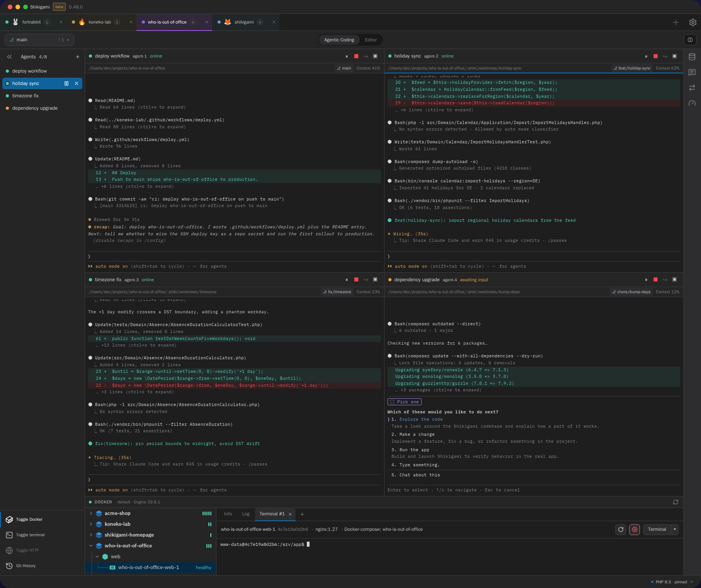Click the red stop container button
This screenshot has height=588, width=701.
[x=635, y=530]
